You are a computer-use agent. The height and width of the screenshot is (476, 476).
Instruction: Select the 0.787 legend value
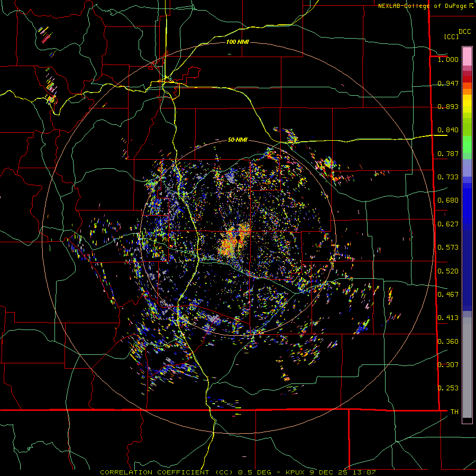(x=448, y=153)
